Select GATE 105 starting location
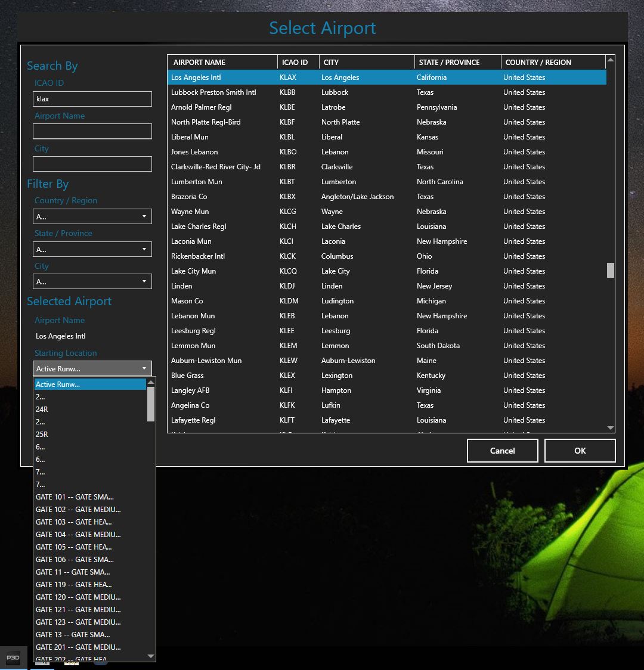 pos(89,547)
